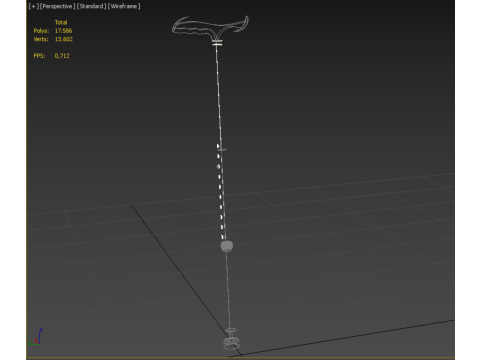This screenshot has width=480, height=360.
Task: Click the XYZ axis gizmo
Action: [x=36, y=337]
